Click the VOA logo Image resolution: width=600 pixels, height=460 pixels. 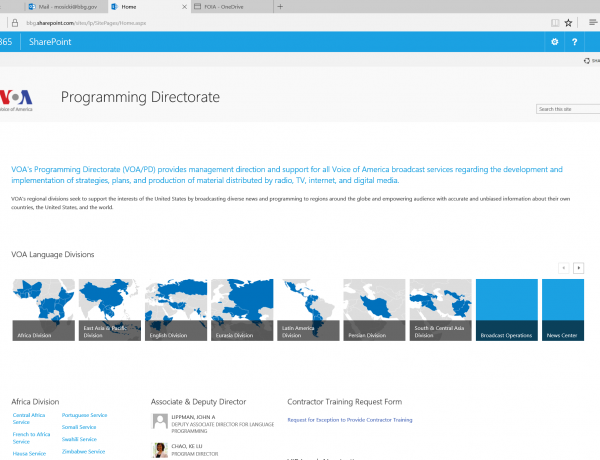click(x=16, y=100)
